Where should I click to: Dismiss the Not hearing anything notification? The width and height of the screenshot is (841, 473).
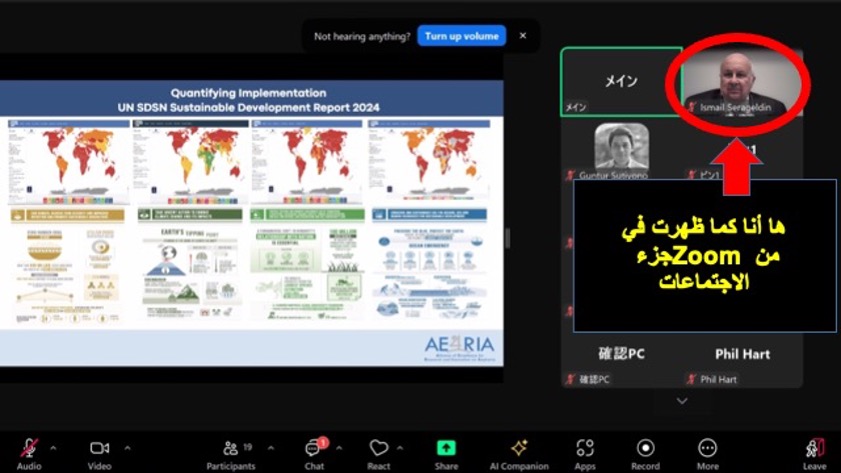point(522,36)
